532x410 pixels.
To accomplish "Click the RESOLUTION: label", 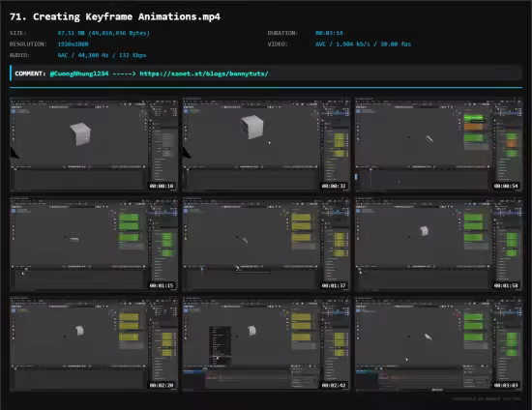I will [x=28, y=44].
